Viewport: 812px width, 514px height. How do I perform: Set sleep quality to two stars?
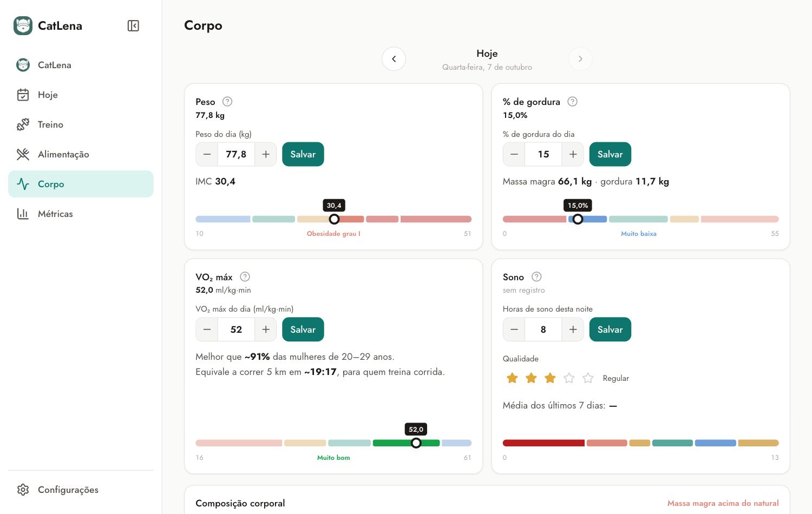pyautogui.click(x=531, y=378)
